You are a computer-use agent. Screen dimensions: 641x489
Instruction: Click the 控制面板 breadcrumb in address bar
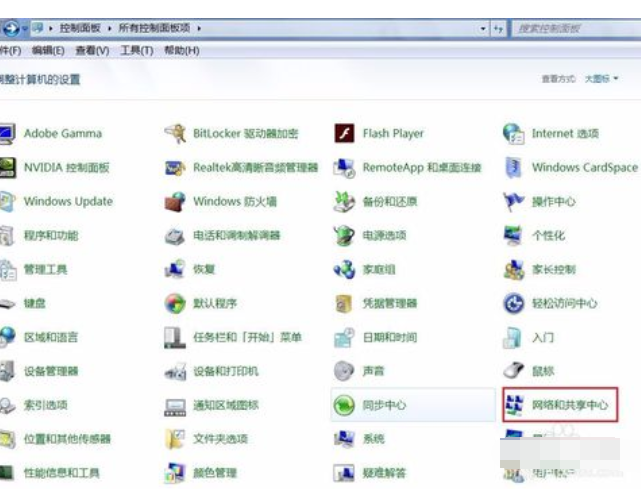(81, 30)
